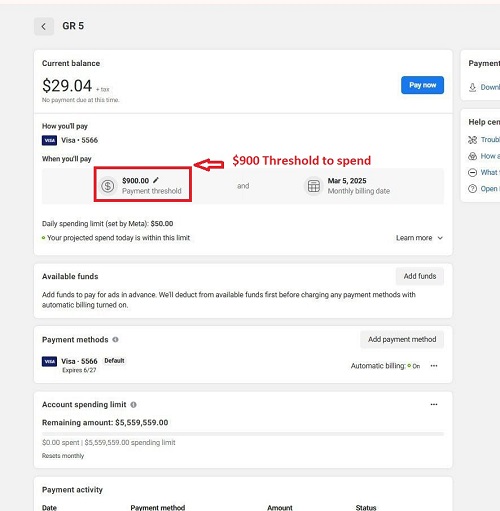The height and width of the screenshot is (511, 500).
Task: Click the Pay now button
Action: (x=422, y=85)
